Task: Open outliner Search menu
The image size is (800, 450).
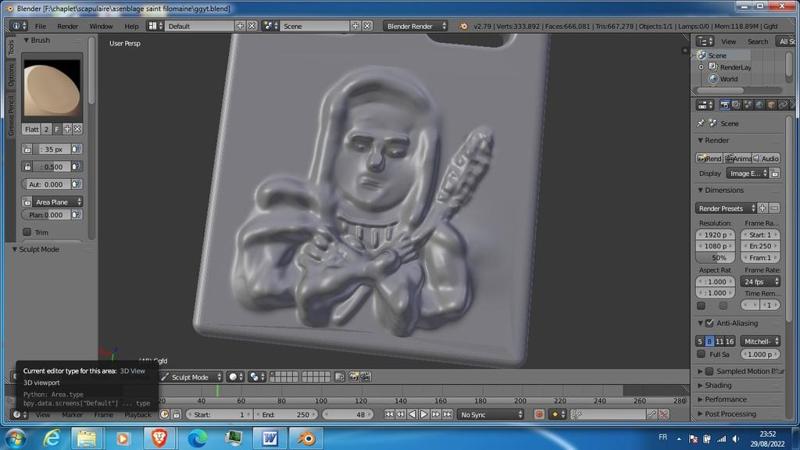Action: tap(758, 41)
